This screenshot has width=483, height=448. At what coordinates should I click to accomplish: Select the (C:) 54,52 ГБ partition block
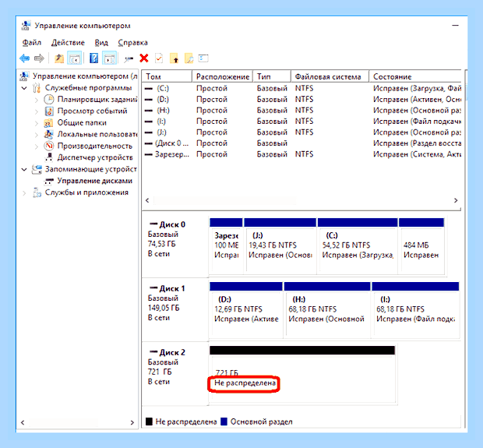coord(358,246)
